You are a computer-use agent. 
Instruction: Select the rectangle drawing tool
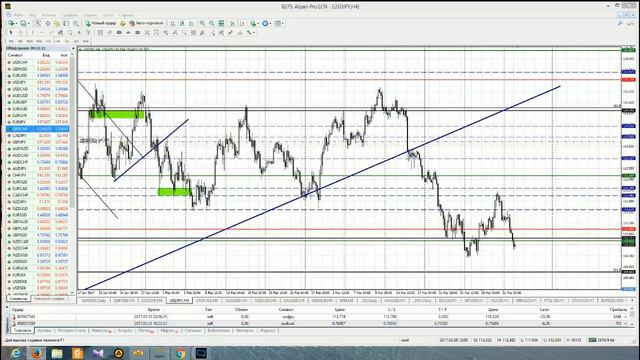coord(138,32)
